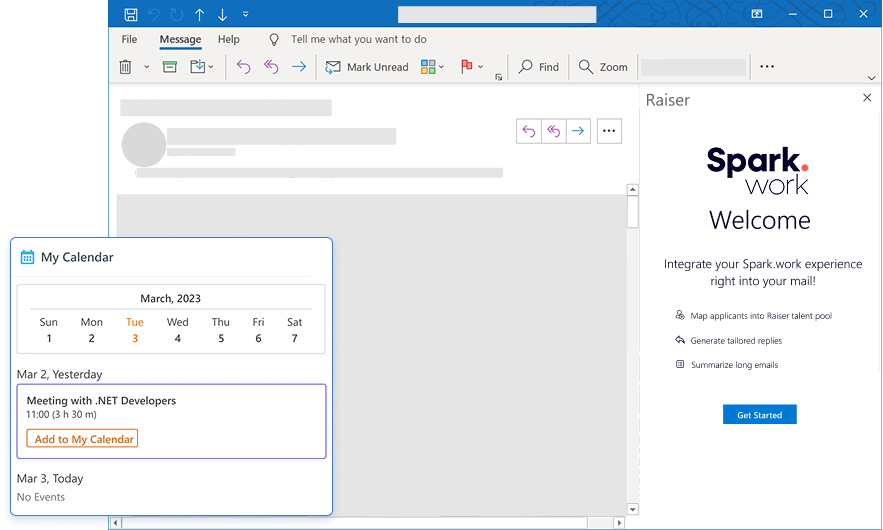Collapse the ribbon with chevron arrow
The width and height of the screenshot is (883, 530).
click(871, 78)
